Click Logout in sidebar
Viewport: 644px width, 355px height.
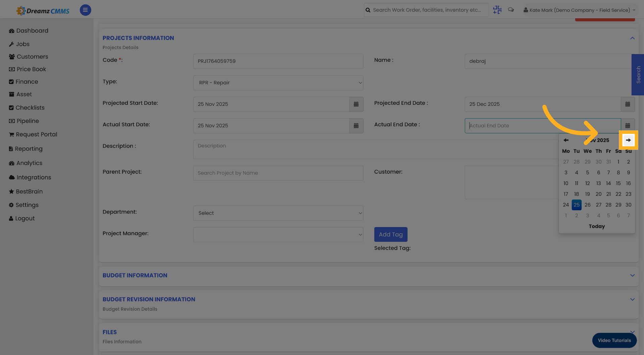pos(22,218)
